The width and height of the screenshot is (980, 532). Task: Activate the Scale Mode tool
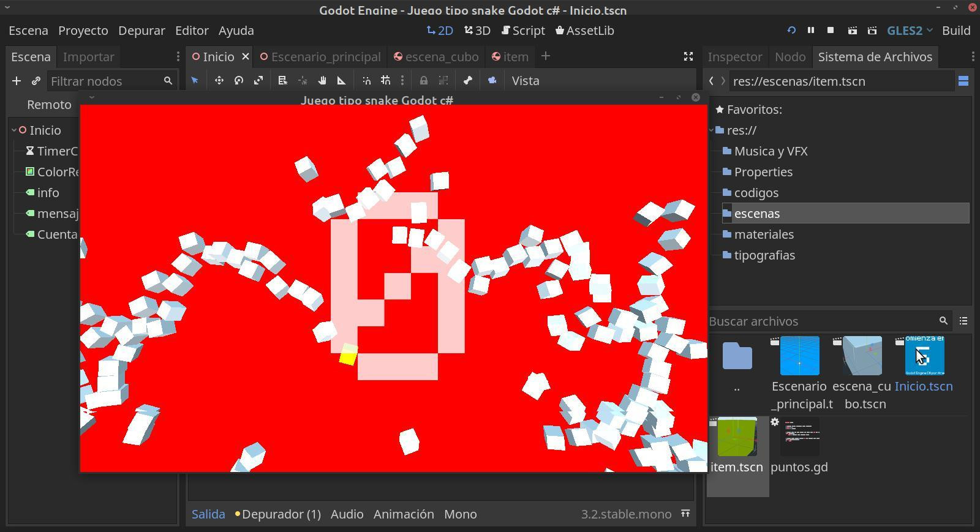(258, 81)
